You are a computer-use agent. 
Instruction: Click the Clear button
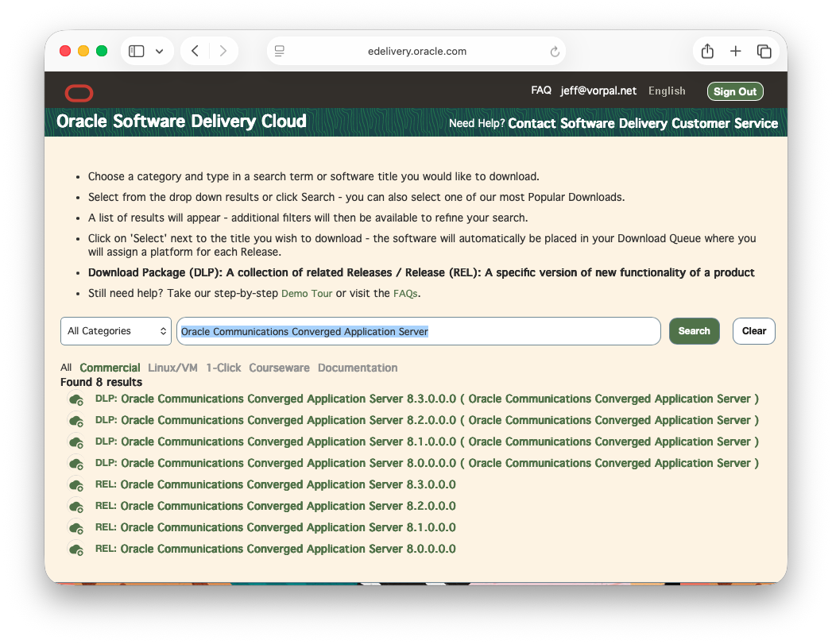tap(753, 331)
